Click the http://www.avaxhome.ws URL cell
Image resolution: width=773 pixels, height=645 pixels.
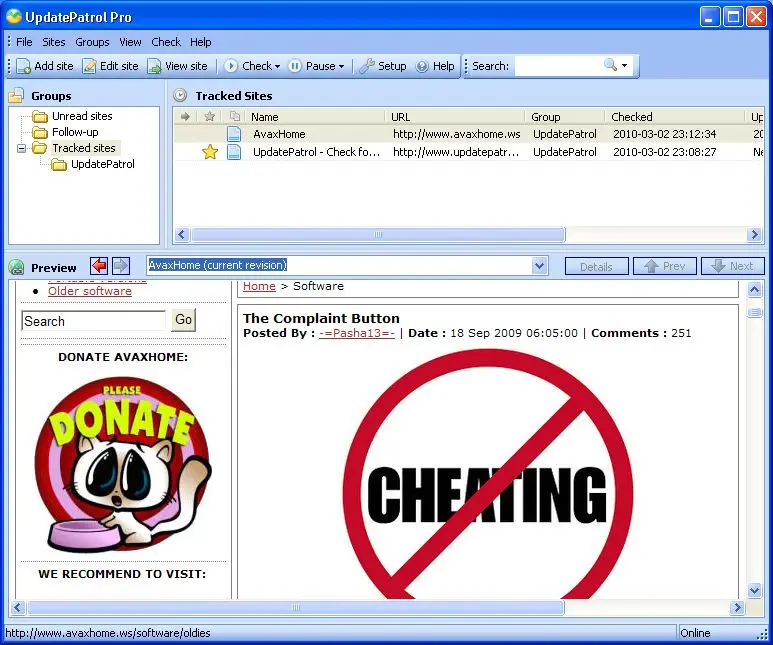(x=457, y=134)
